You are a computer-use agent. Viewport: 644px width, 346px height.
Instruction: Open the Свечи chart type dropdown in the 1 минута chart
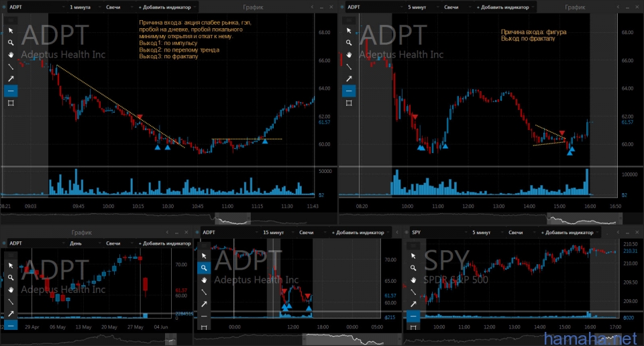pyautogui.click(x=119, y=7)
